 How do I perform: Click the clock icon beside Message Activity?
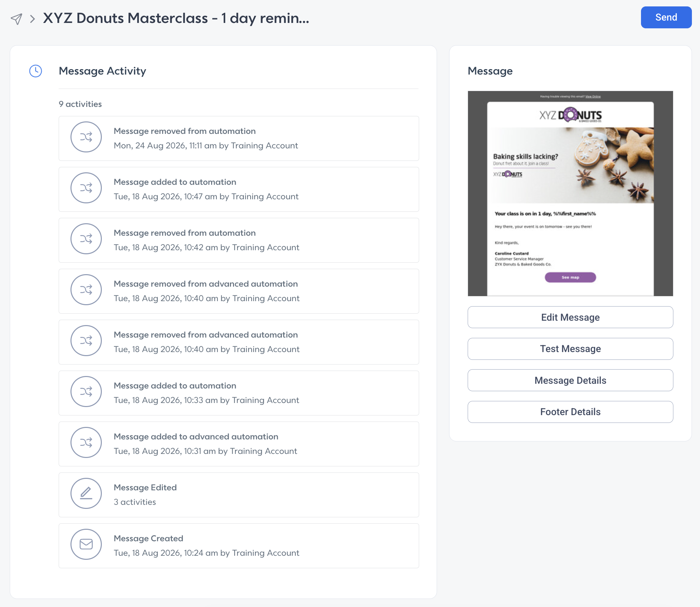(35, 71)
